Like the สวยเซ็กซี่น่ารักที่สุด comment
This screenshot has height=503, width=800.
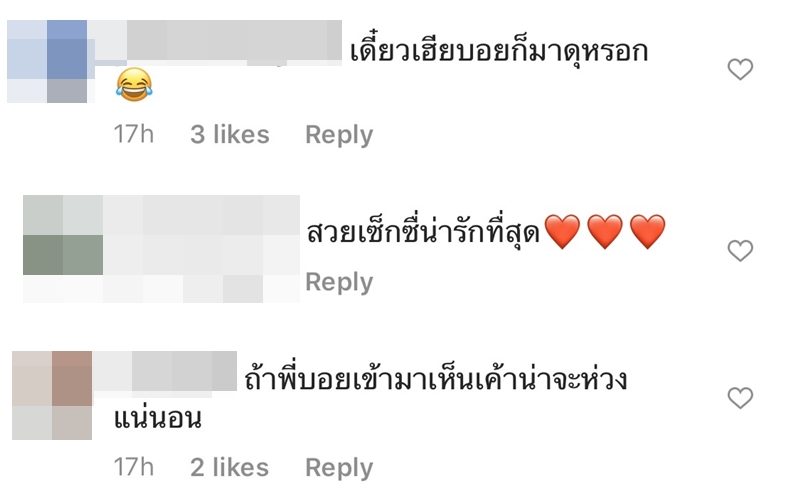(x=740, y=251)
